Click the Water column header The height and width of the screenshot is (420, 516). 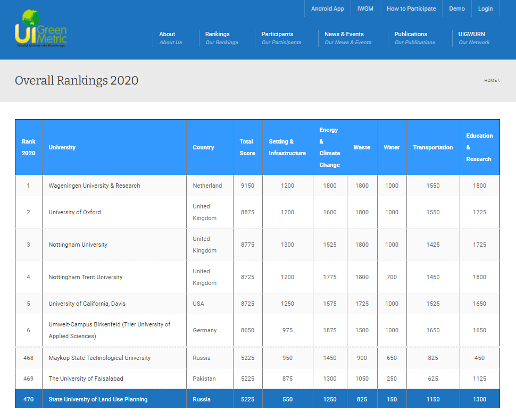coord(392,147)
